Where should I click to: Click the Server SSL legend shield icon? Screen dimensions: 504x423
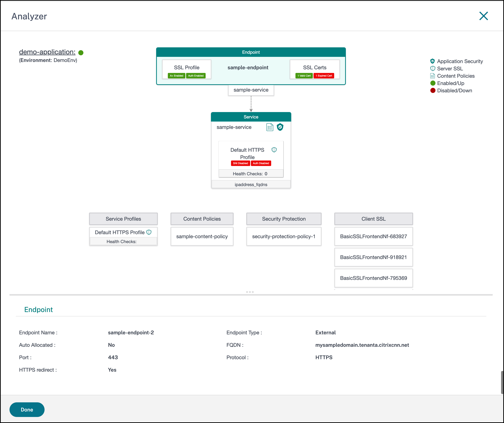point(432,68)
